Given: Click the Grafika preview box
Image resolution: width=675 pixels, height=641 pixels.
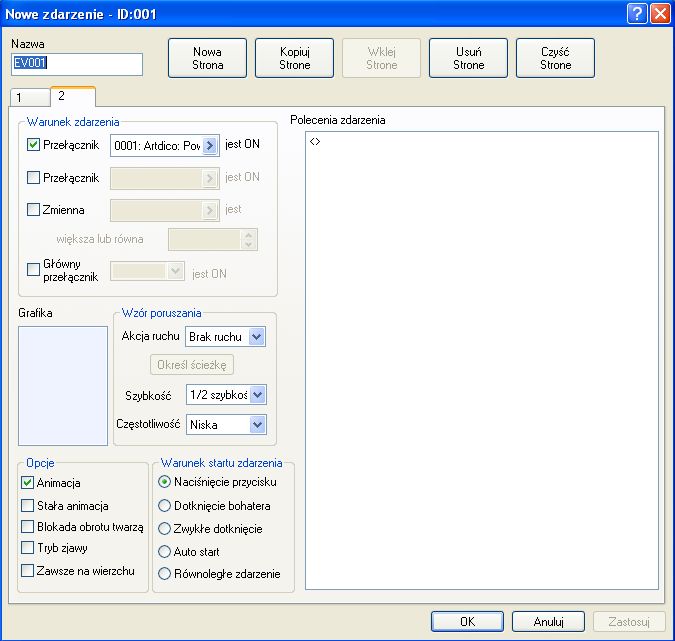Looking at the screenshot, I should click(63, 385).
